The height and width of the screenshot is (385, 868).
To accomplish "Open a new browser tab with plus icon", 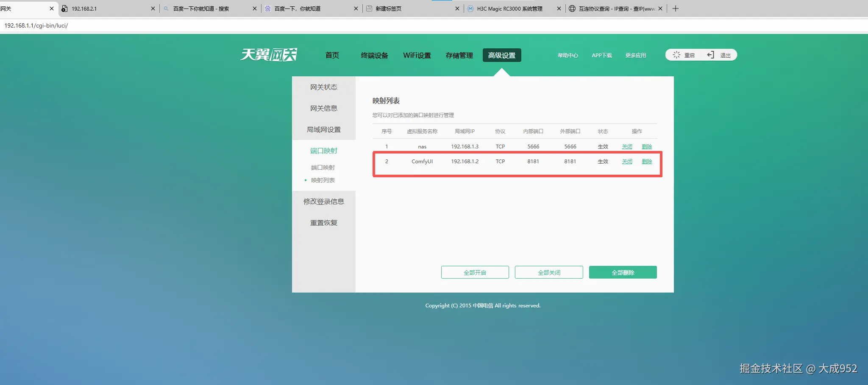I will (676, 8).
